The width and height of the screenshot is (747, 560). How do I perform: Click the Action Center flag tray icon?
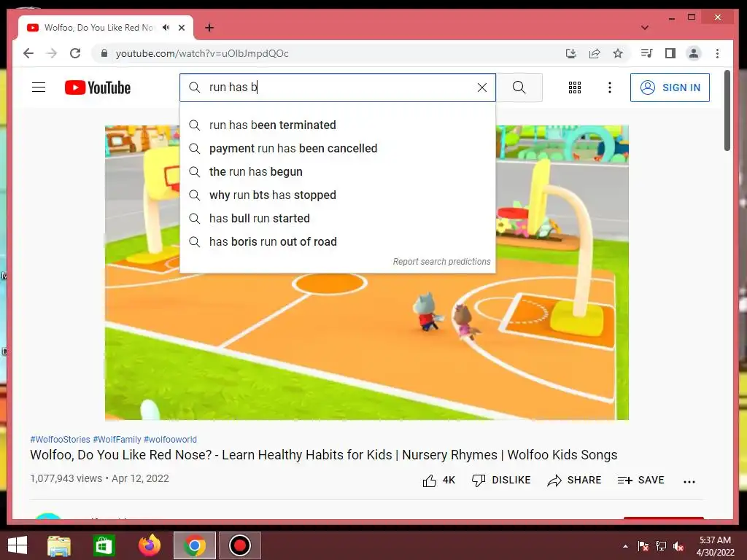click(643, 546)
